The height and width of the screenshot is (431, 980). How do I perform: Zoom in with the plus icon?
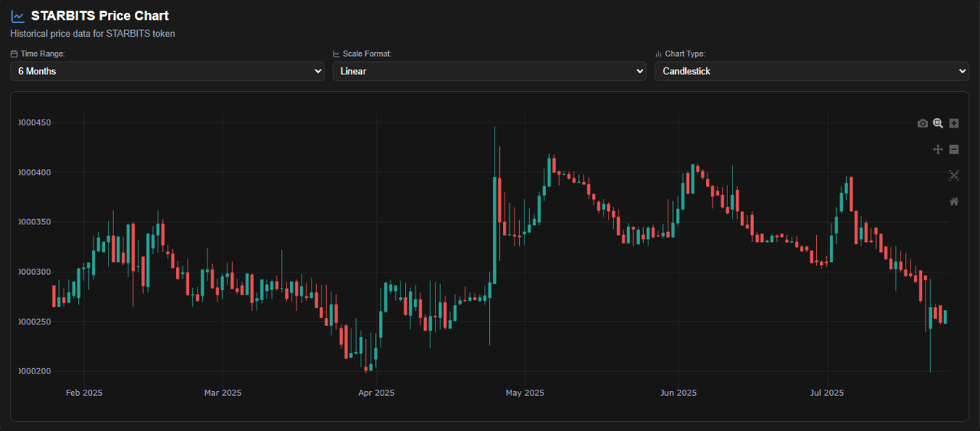point(954,123)
